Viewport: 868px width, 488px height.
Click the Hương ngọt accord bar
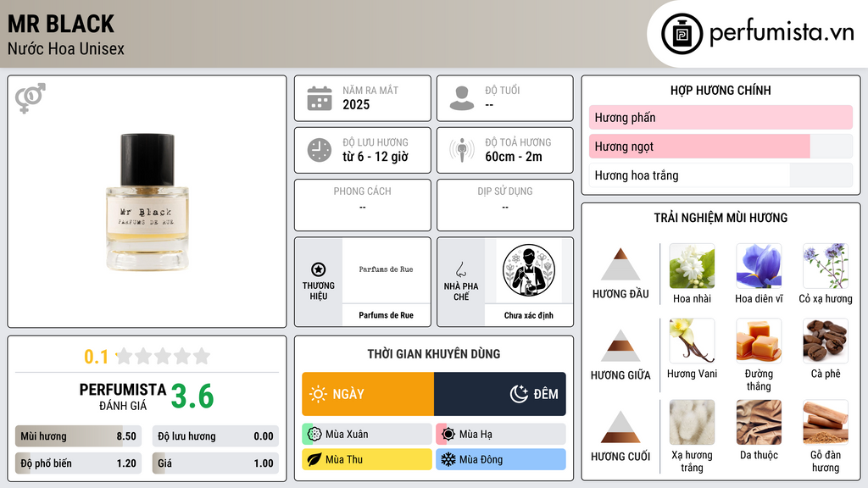[x=721, y=146]
